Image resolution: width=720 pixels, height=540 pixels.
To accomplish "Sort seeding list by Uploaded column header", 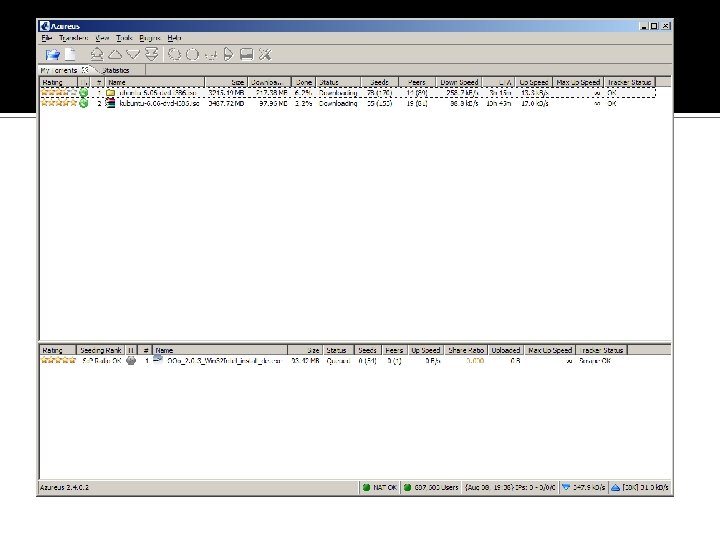I will (506, 350).
